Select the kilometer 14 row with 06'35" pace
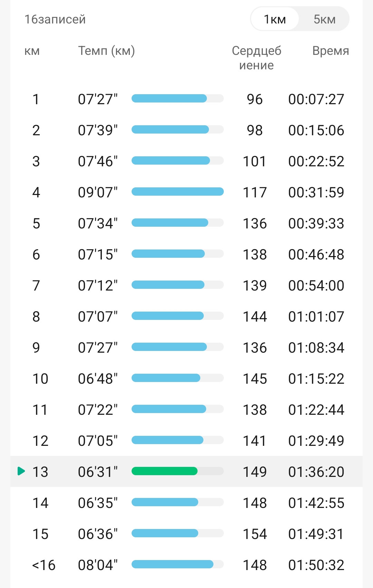The height and width of the screenshot is (588, 373). [186, 502]
